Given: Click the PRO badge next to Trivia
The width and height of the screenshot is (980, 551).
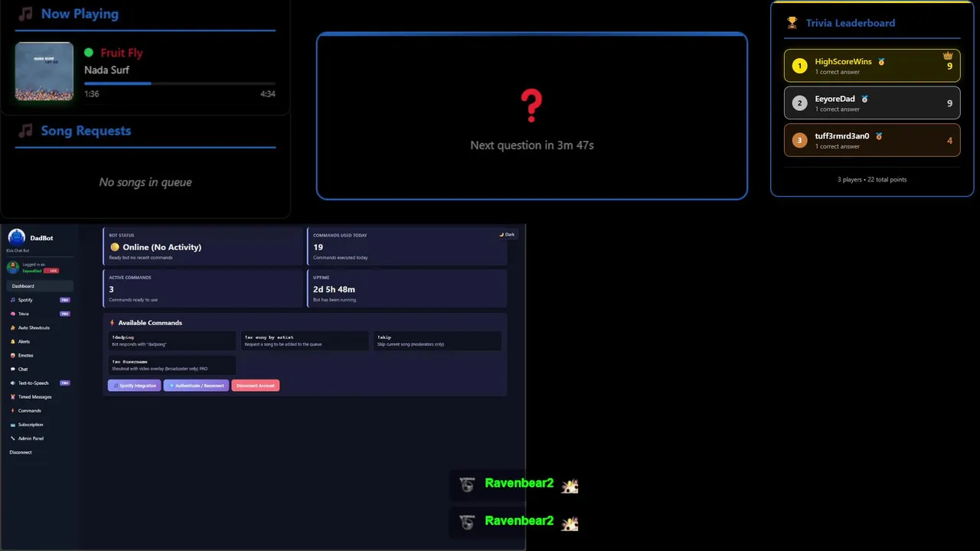Looking at the screenshot, I should pyautogui.click(x=65, y=314).
